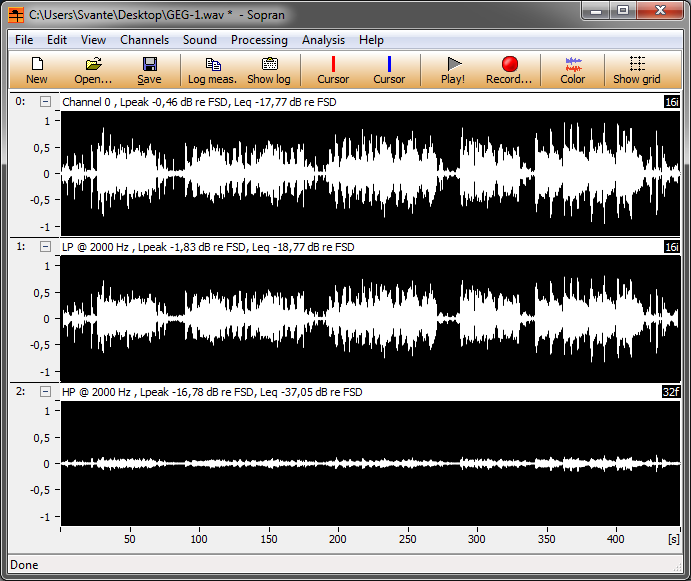Viewport: 691px width, 581px height.
Task: Save the file with the floppy disk icon
Action: (149, 70)
